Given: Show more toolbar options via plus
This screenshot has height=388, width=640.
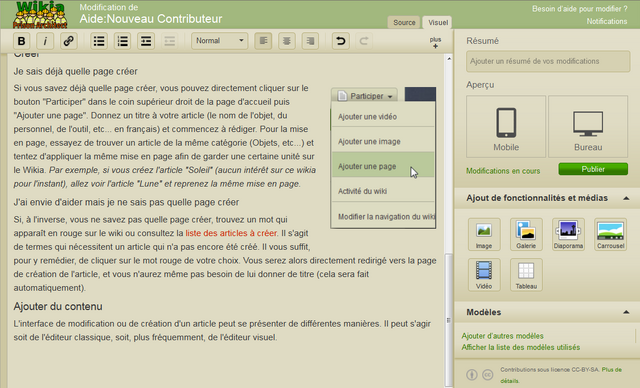Looking at the screenshot, I should click(435, 42).
